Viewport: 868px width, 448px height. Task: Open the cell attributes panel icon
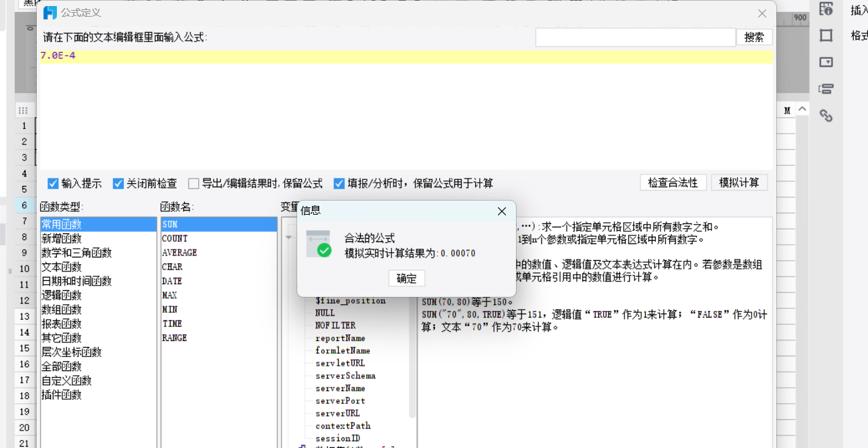[827, 9]
